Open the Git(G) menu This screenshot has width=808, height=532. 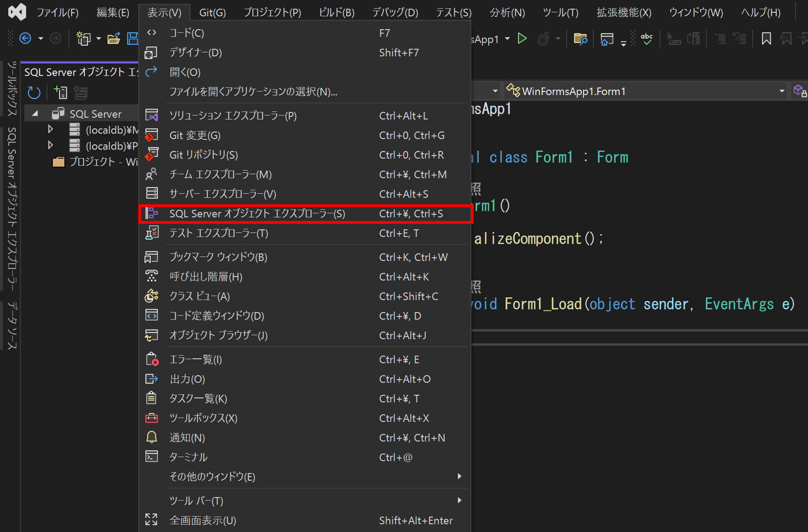click(x=213, y=12)
